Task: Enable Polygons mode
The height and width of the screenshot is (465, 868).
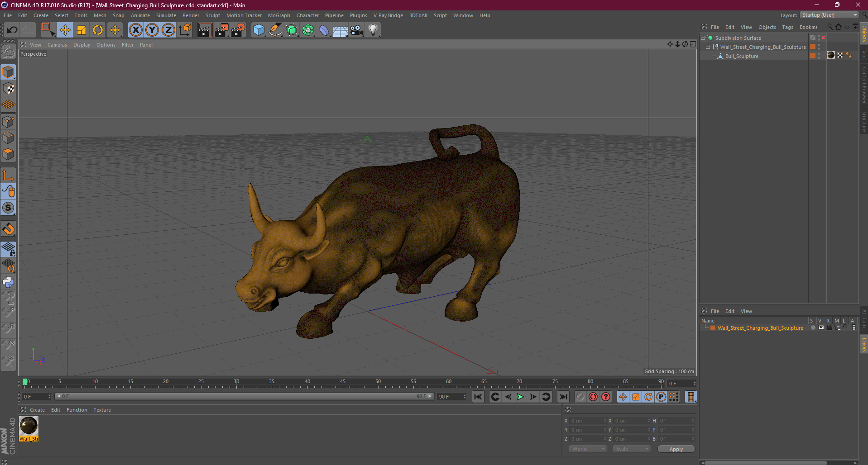Action: (8, 154)
